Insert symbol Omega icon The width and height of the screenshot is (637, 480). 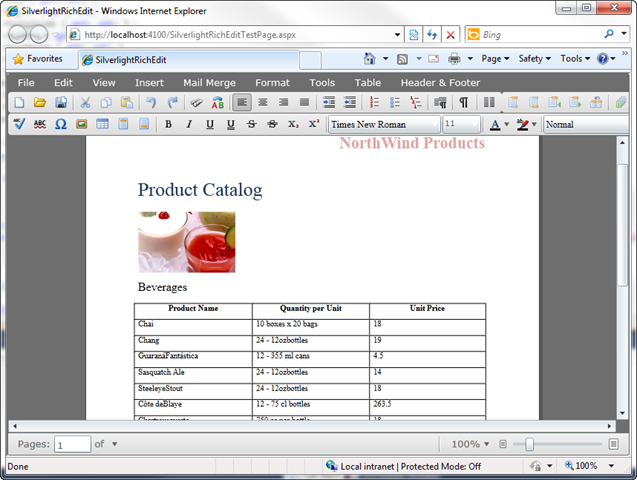coord(61,124)
